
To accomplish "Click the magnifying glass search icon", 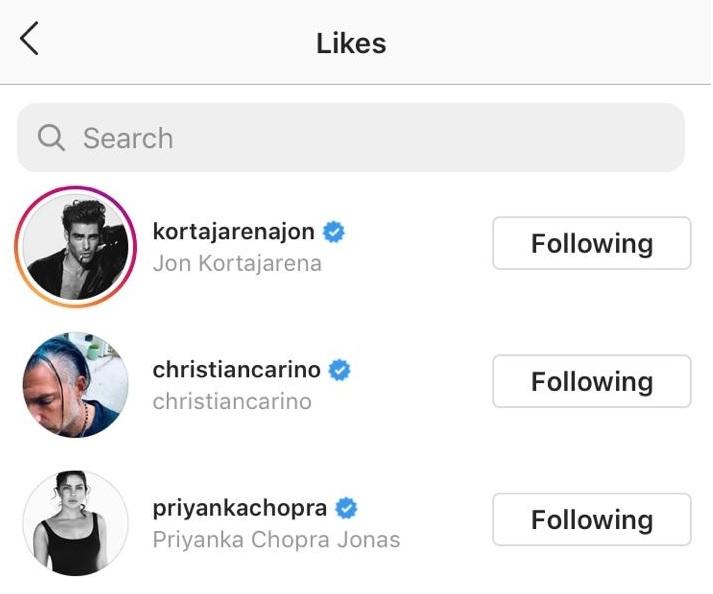I will coord(51,138).
